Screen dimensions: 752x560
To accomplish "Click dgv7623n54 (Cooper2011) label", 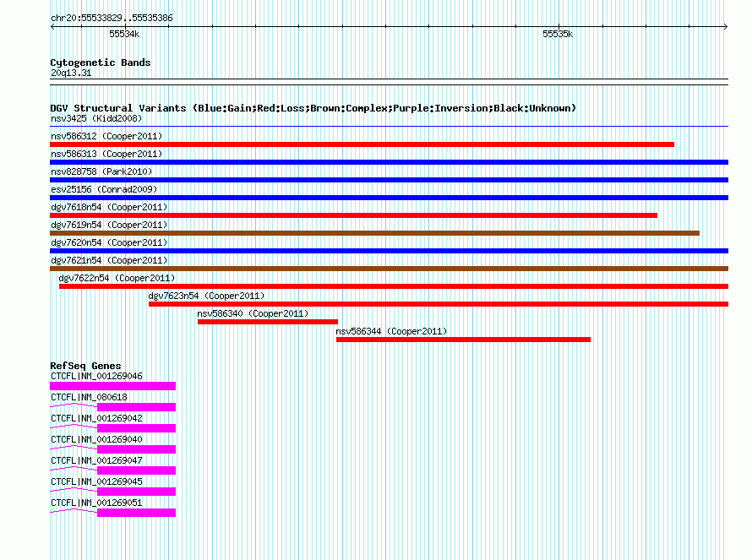I will [x=207, y=296].
